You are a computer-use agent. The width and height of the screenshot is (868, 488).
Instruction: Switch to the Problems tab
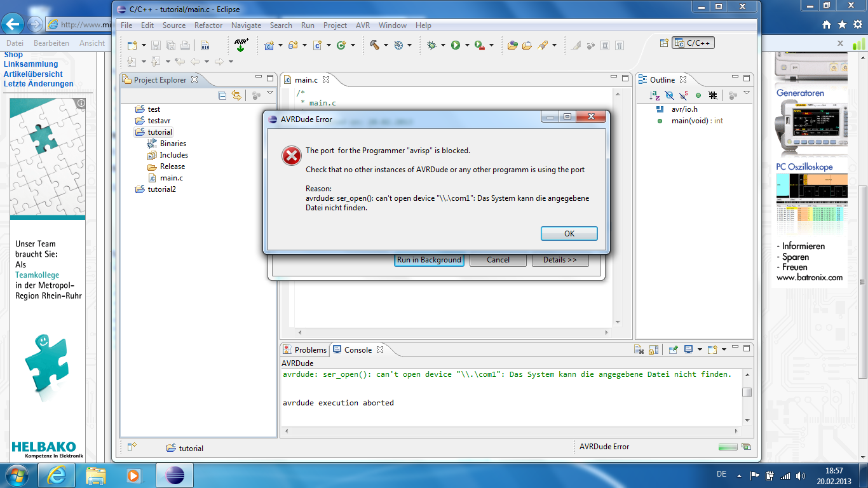click(x=310, y=349)
